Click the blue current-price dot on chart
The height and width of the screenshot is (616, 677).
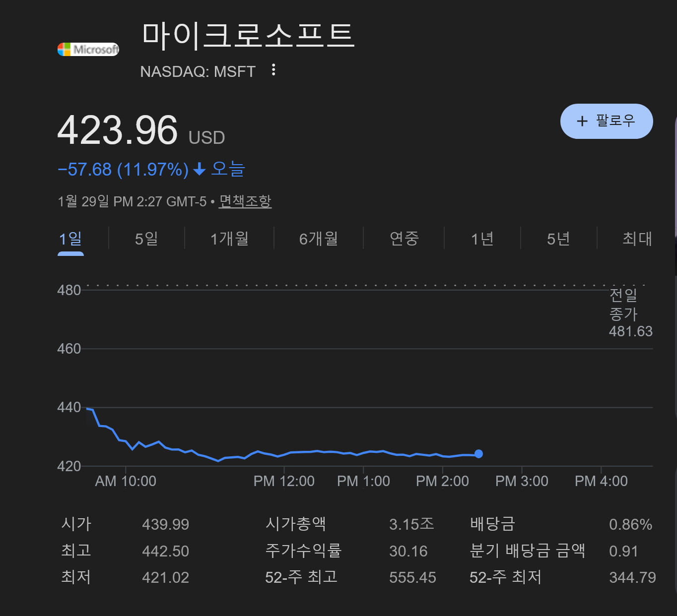[478, 454]
